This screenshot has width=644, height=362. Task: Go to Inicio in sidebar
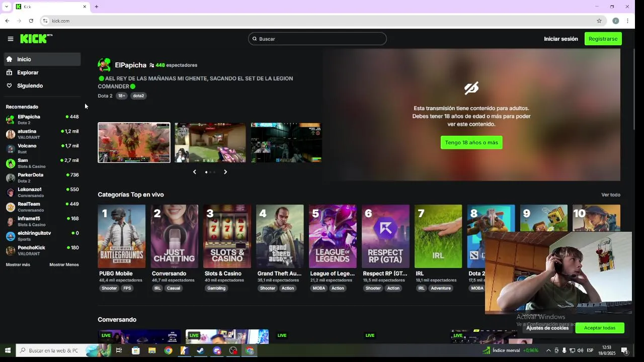click(42, 59)
